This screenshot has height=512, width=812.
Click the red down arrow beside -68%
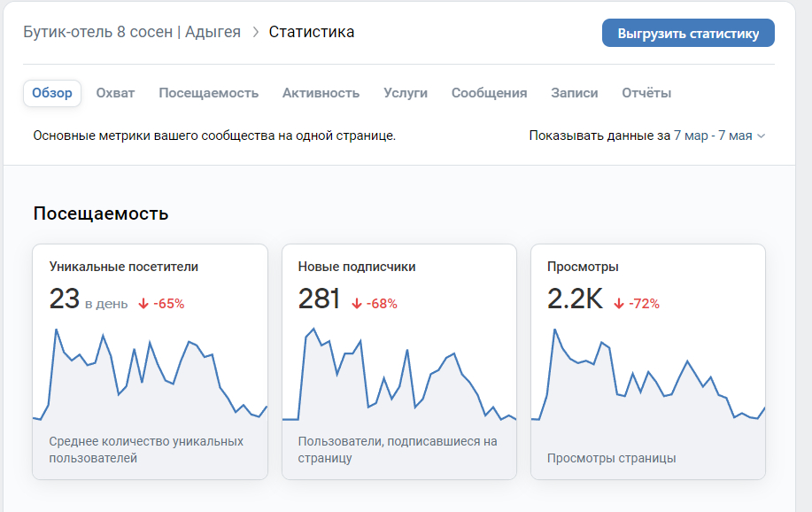click(357, 304)
